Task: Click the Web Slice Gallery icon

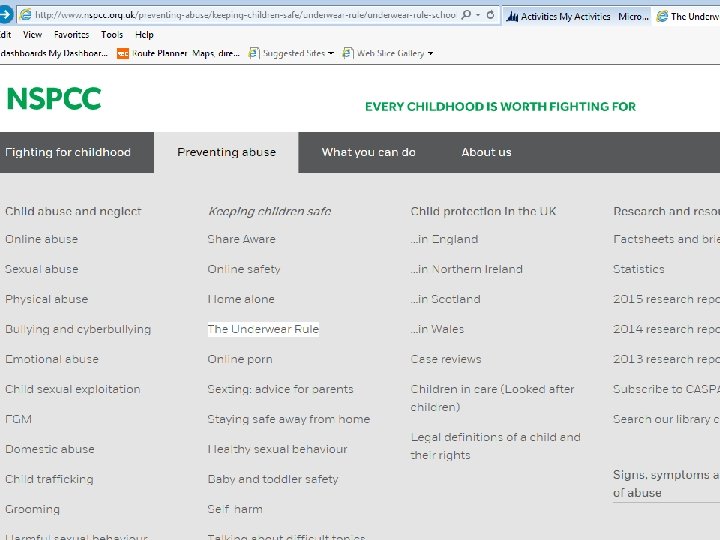Action: tap(348, 53)
